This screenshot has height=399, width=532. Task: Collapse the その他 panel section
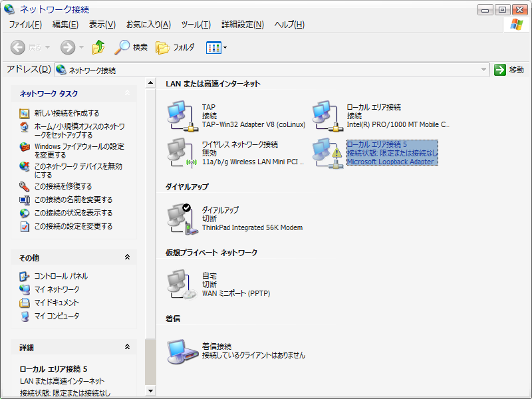click(127, 257)
